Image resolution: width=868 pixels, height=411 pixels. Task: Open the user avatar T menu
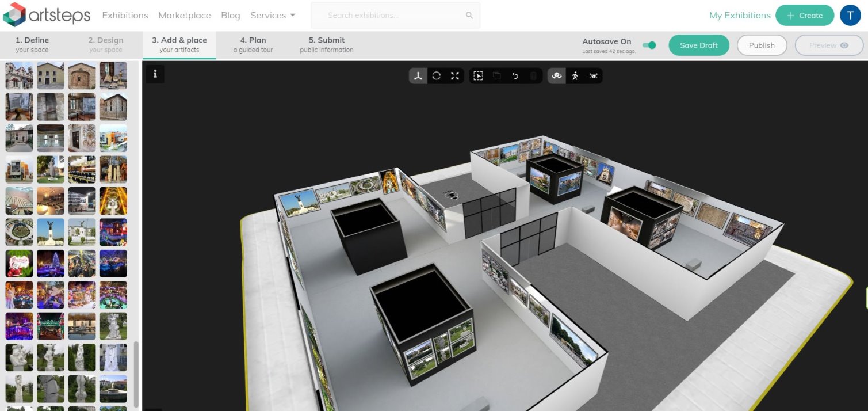click(x=850, y=16)
